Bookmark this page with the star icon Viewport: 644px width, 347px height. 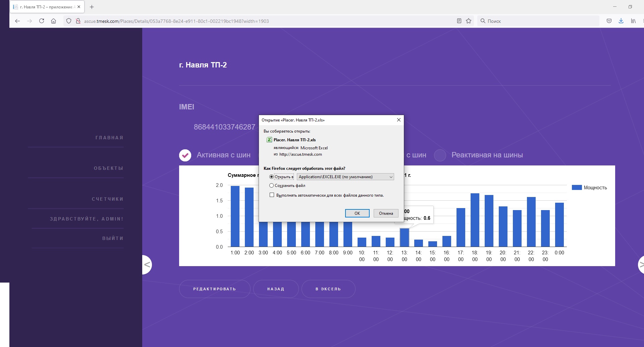pos(469,21)
